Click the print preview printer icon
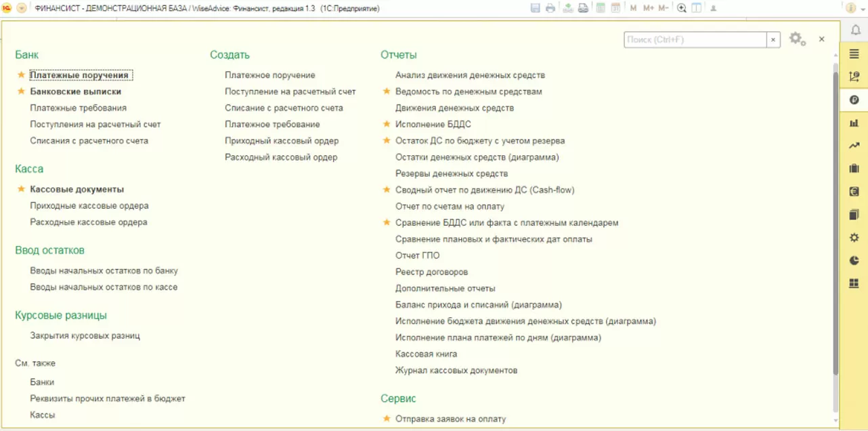This screenshot has width=868, height=431. 582,8
